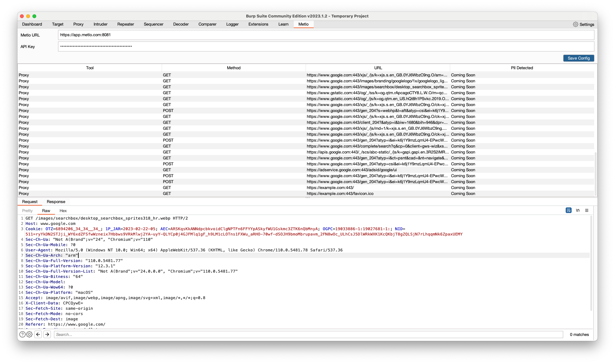Click the Save Config button

tap(578, 58)
